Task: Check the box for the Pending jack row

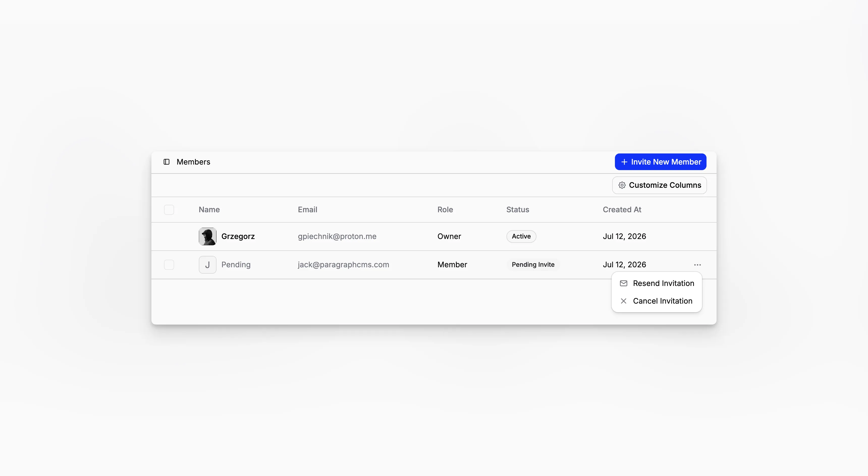Action: [169, 265]
